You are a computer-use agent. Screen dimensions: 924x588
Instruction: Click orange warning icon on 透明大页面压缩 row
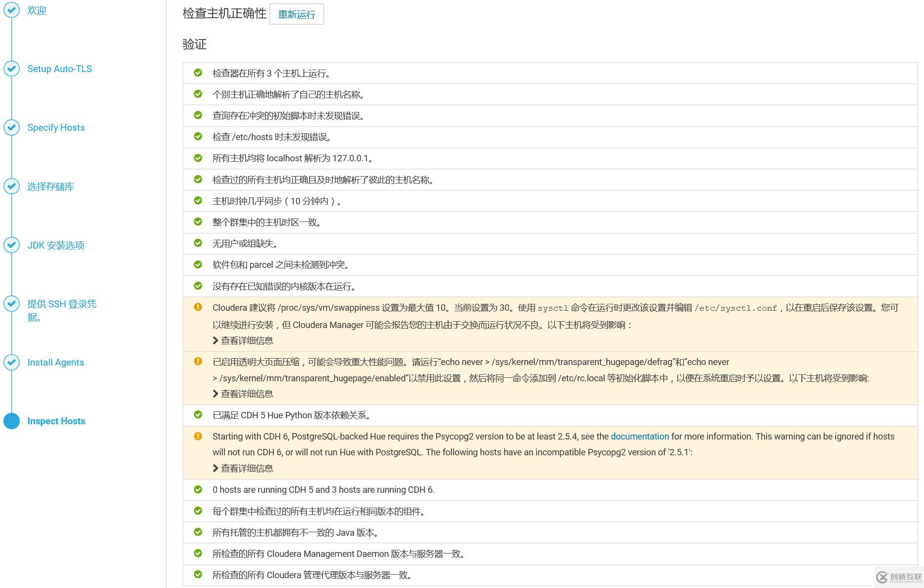point(198,361)
